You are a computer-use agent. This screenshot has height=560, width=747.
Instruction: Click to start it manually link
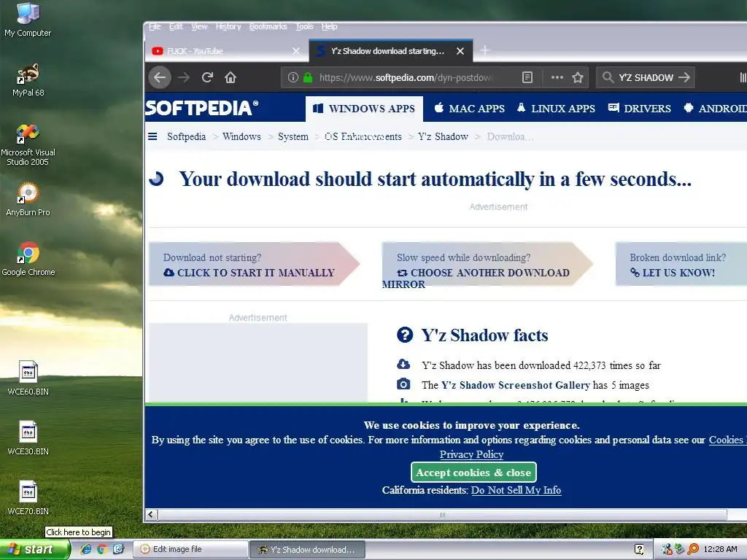[x=249, y=273]
